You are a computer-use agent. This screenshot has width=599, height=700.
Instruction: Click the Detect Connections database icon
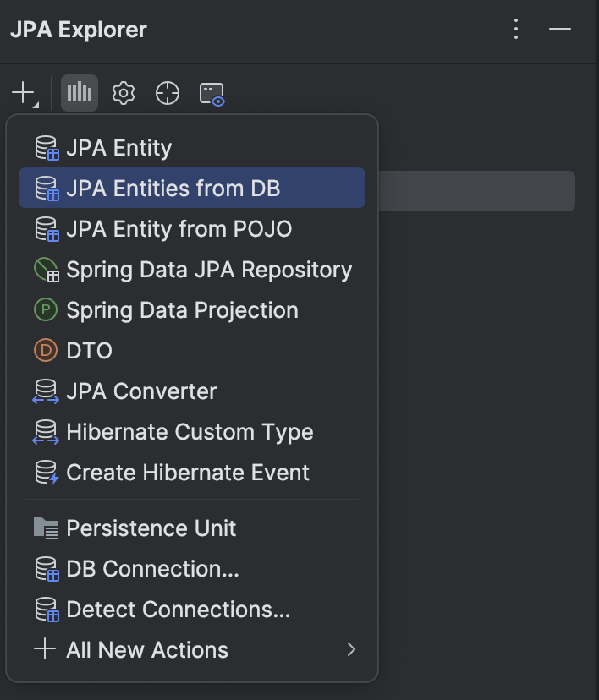pos(47,610)
